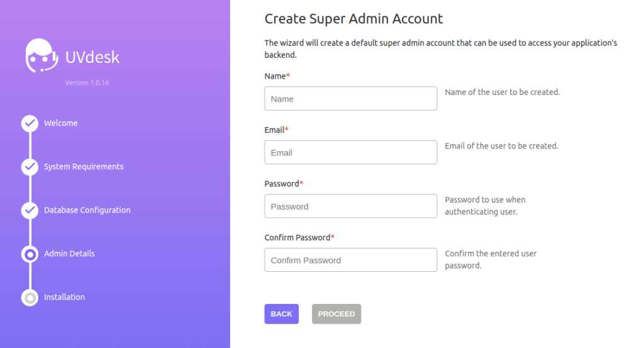
Task: Focus the Confirm Password input field
Action: coord(351,260)
